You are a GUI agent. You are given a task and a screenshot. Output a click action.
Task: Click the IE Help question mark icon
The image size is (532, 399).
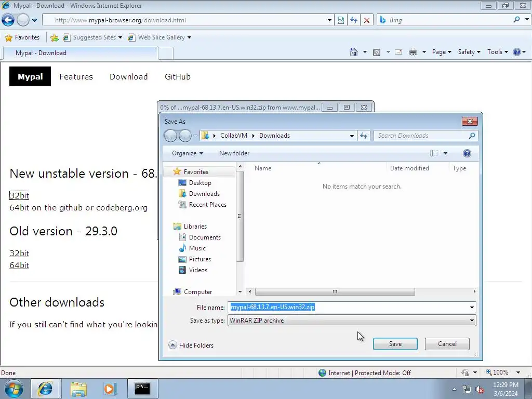[x=517, y=52]
